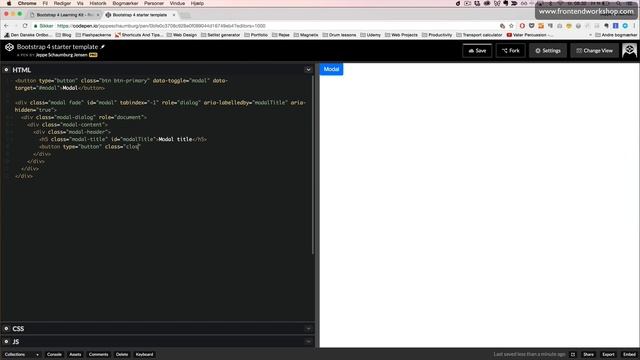Open pen Settings
This screenshot has width=640, height=360.
pos(548,51)
